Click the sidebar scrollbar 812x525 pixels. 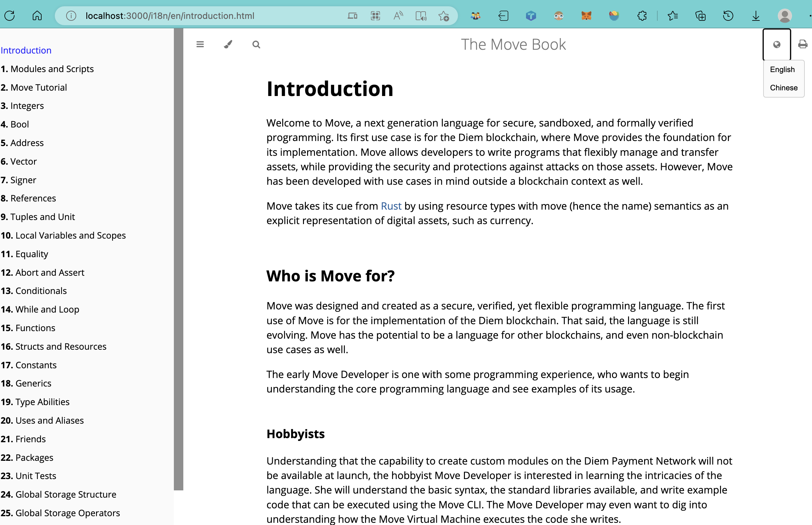(179, 259)
